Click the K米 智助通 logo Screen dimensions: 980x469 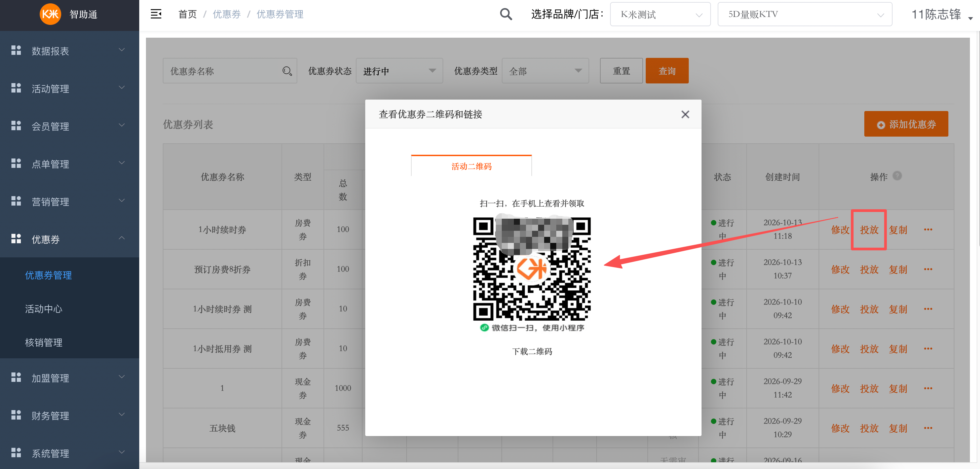(x=69, y=14)
